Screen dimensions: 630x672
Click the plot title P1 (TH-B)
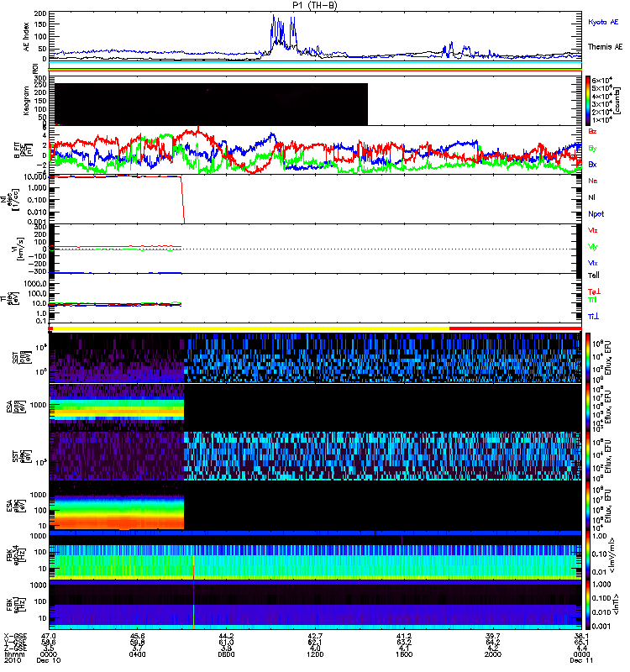tap(314, 5)
